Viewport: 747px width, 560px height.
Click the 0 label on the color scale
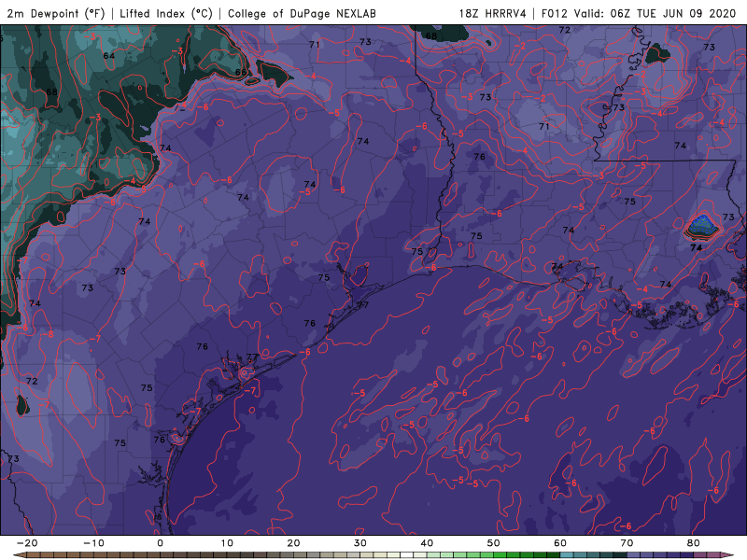[160, 543]
